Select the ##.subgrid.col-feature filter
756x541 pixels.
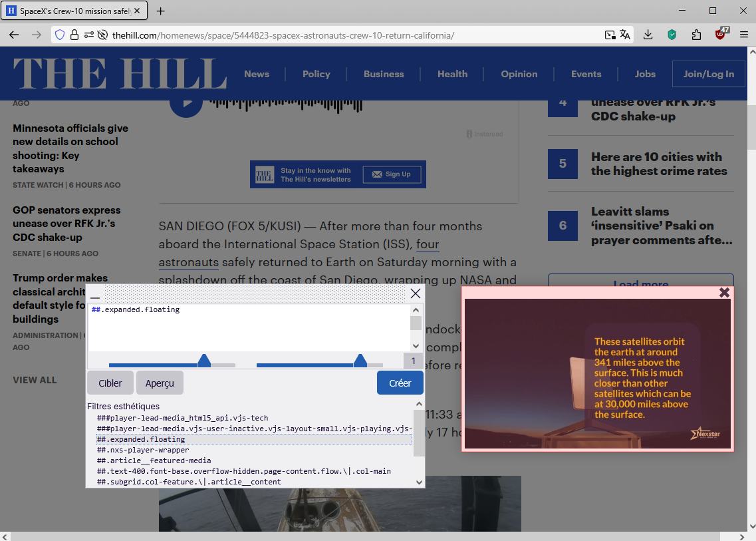(x=189, y=482)
